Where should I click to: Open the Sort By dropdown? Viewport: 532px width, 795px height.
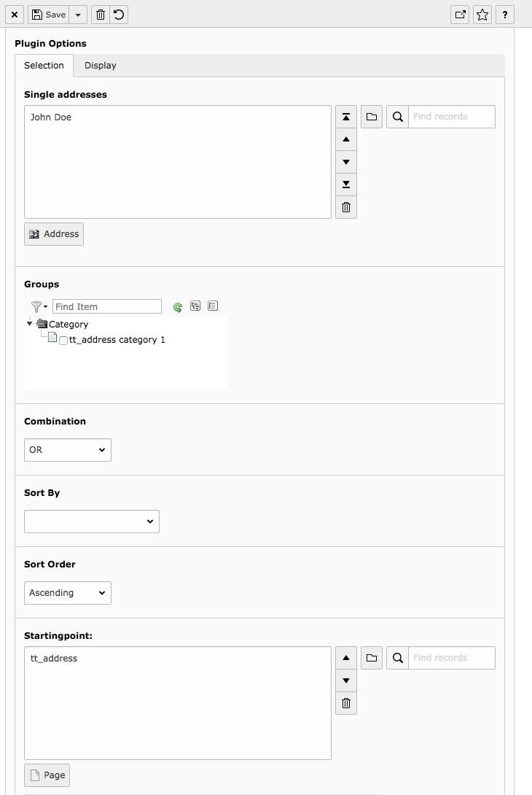[91, 521]
